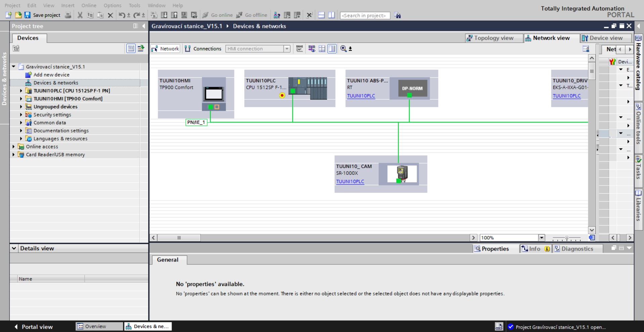Split the editor space horizontally
The height and width of the screenshot is (332, 644).
[321, 15]
